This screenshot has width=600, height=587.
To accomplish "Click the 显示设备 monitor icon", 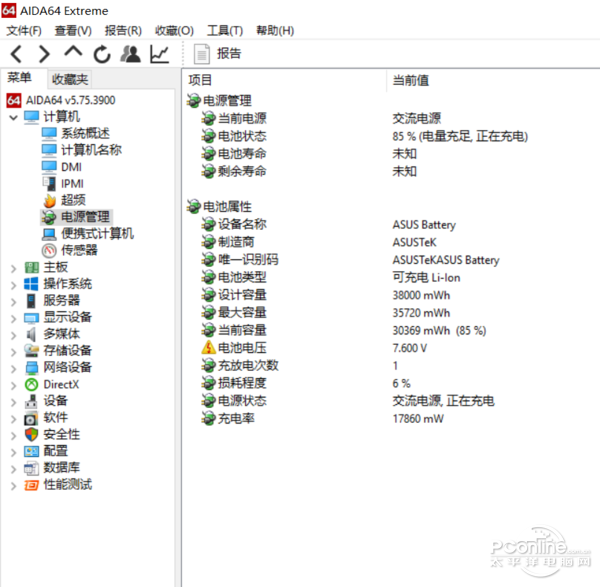I will (31, 318).
